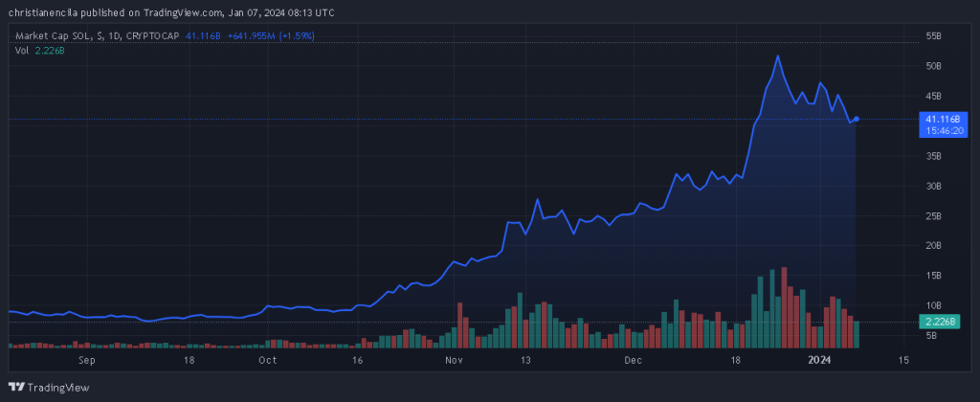
Task: Select the Sep marker on time axis
Action: 87,361
